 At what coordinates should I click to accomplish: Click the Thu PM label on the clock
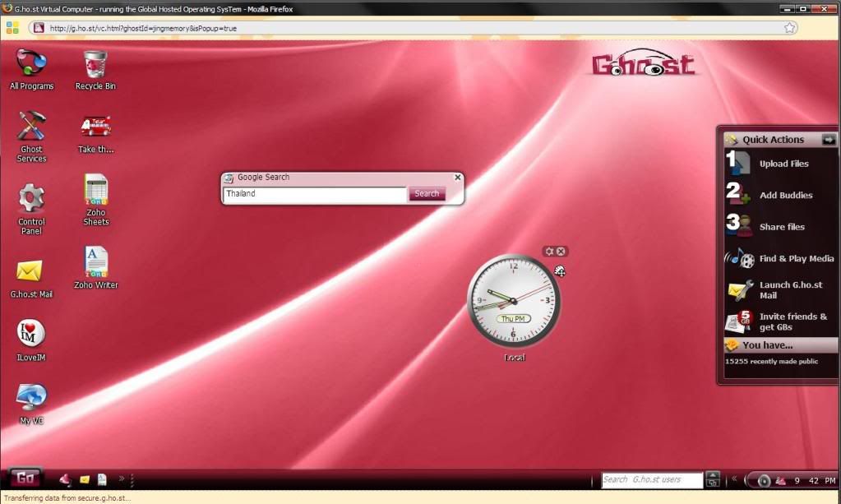pos(513,318)
